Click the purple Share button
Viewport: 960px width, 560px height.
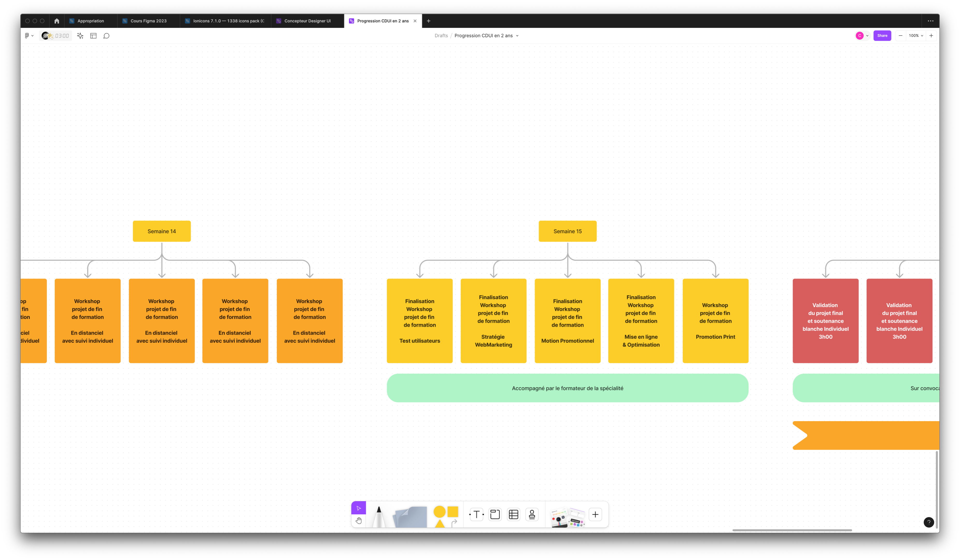(x=882, y=36)
